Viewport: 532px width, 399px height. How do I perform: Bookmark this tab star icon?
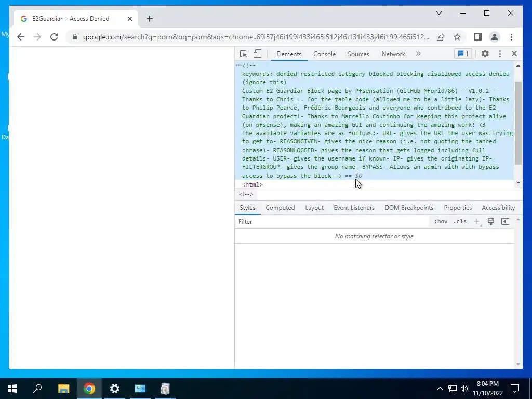[457, 37]
